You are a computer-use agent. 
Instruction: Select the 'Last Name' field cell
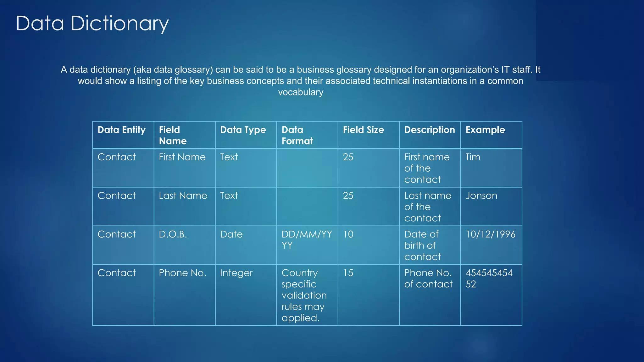coord(185,207)
